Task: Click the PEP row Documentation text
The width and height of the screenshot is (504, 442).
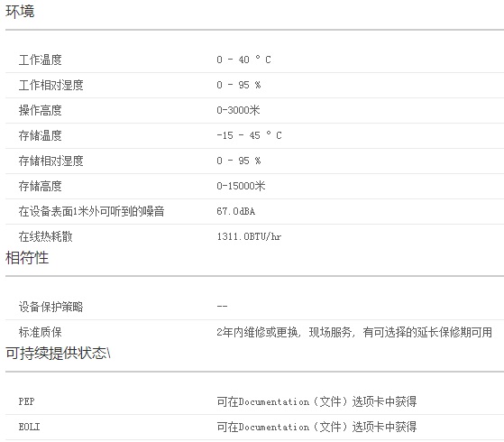Action: click(x=316, y=401)
